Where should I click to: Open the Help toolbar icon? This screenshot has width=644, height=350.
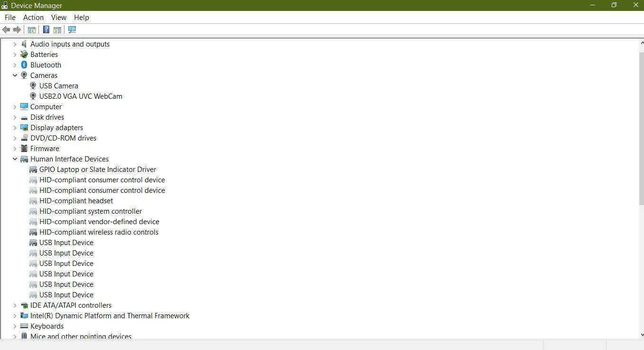point(46,29)
